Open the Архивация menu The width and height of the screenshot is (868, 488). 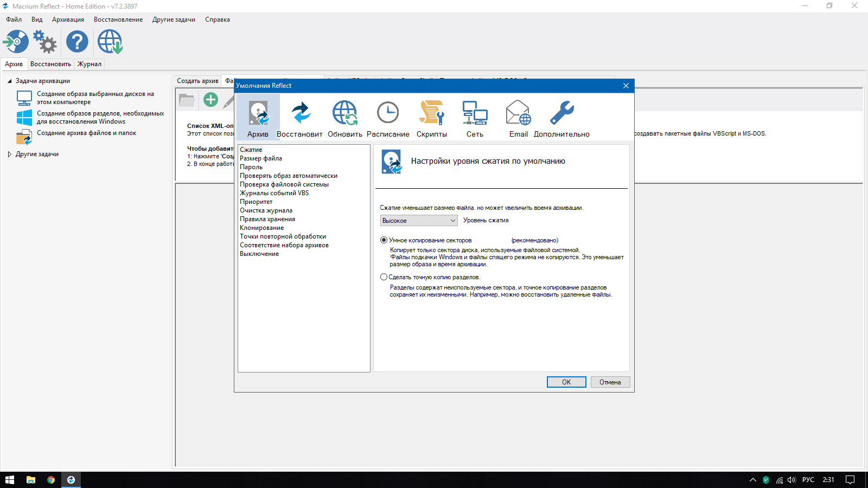68,20
